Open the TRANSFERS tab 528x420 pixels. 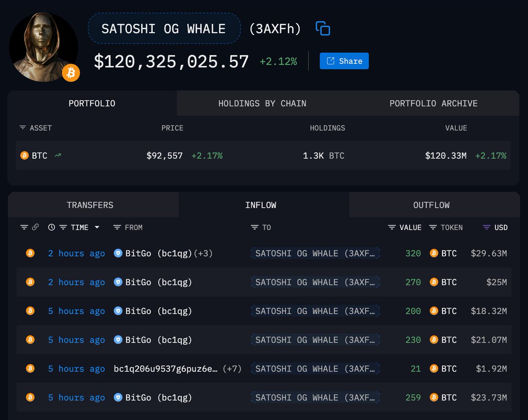(x=90, y=205)
